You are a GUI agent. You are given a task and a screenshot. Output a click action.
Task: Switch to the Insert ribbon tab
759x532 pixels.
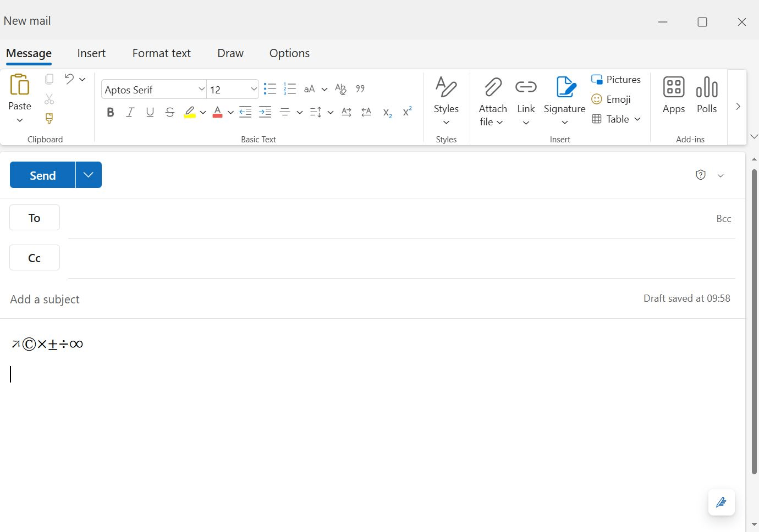(x=91, y=53)
